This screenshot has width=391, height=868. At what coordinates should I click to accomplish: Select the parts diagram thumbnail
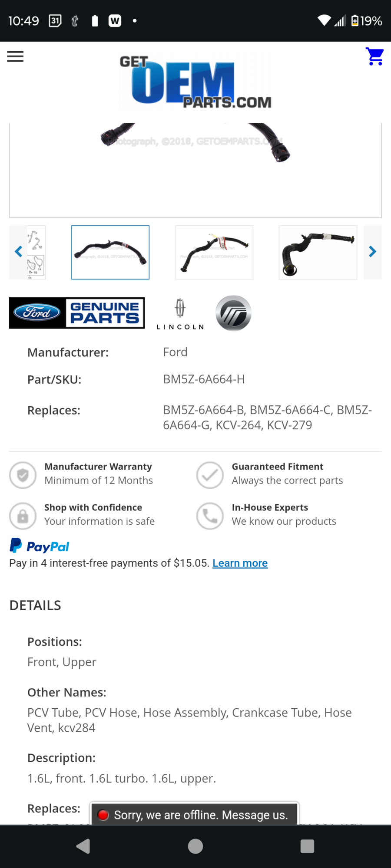(x=36, y=252)
